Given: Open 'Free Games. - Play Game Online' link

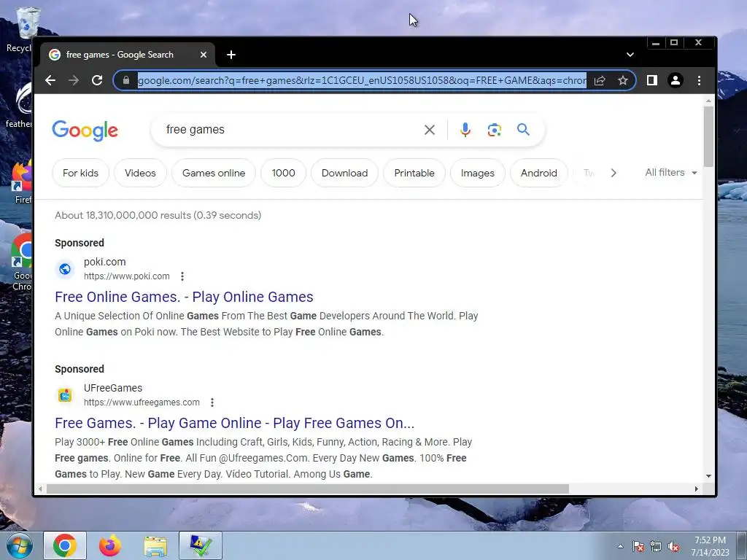Looking at the screenshot, I should [x=234, y=423].
